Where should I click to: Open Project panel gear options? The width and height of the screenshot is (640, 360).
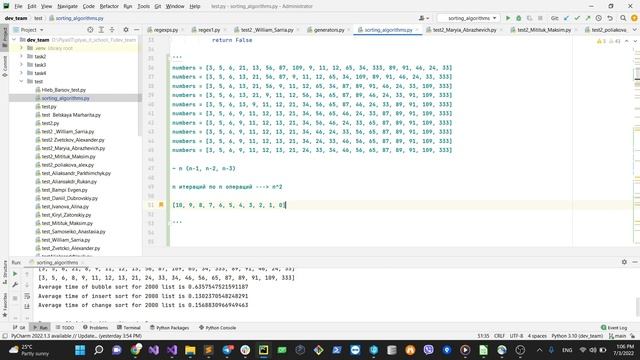point(126,30)
